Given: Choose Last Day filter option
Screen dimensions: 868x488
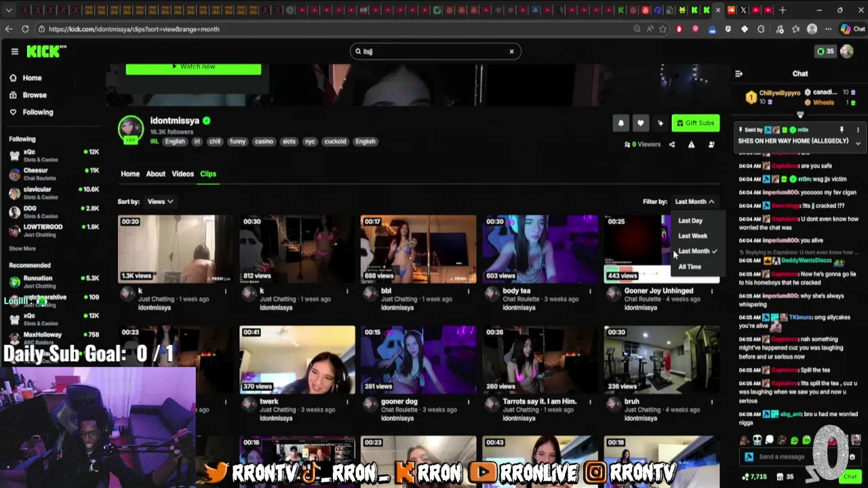Looking at the screenshot, I should click(x=690, y=220).
